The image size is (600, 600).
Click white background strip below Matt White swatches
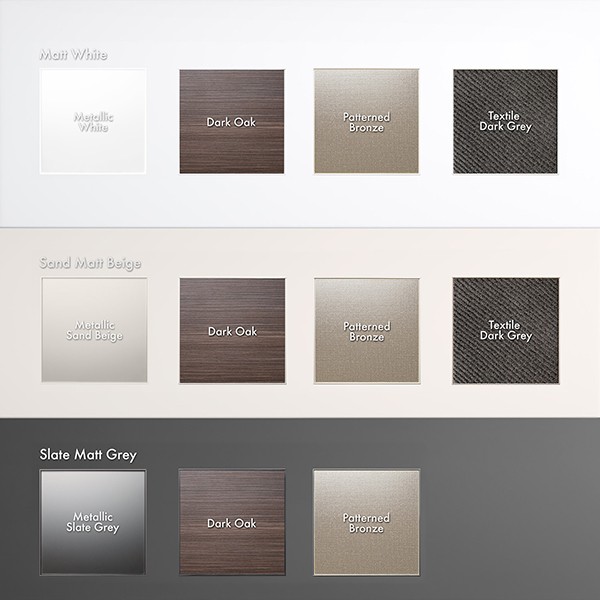[x=300, y=205]
